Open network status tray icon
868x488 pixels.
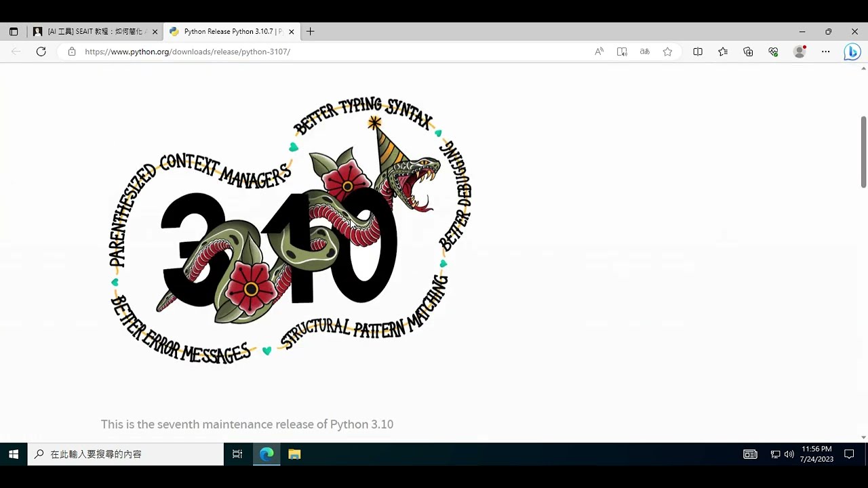(775, 454)
